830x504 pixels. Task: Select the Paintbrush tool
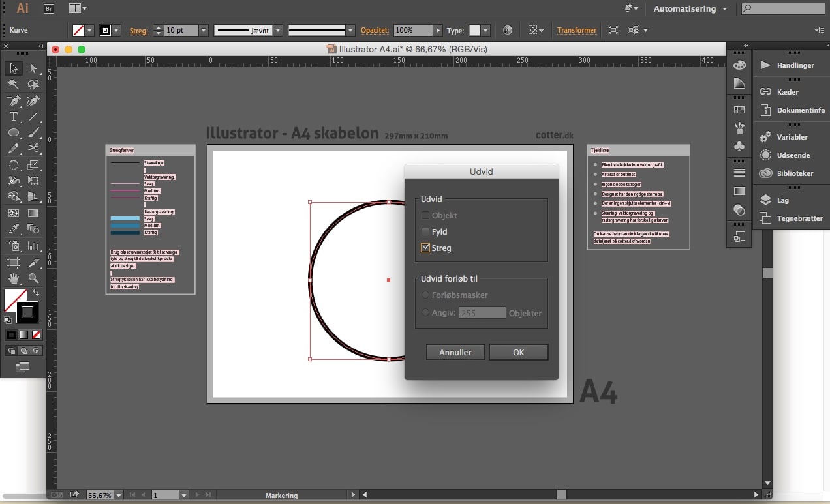coord(33,132)
